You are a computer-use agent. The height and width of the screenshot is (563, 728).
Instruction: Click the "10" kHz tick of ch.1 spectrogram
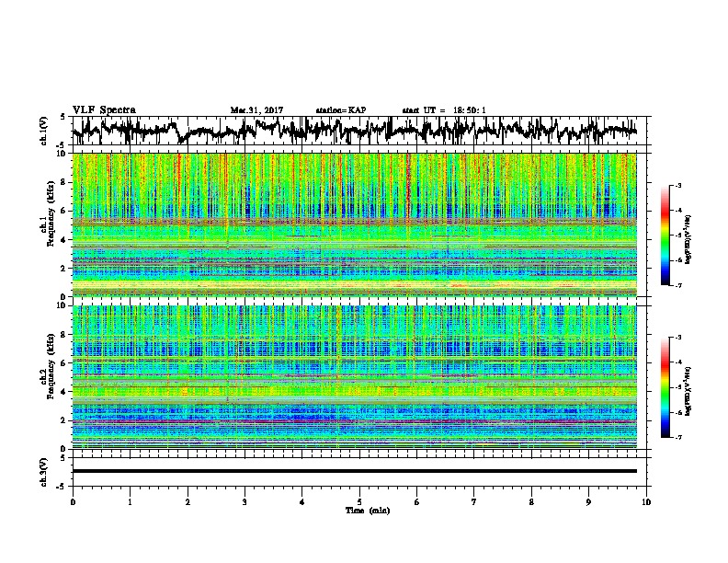coord(63,154)
